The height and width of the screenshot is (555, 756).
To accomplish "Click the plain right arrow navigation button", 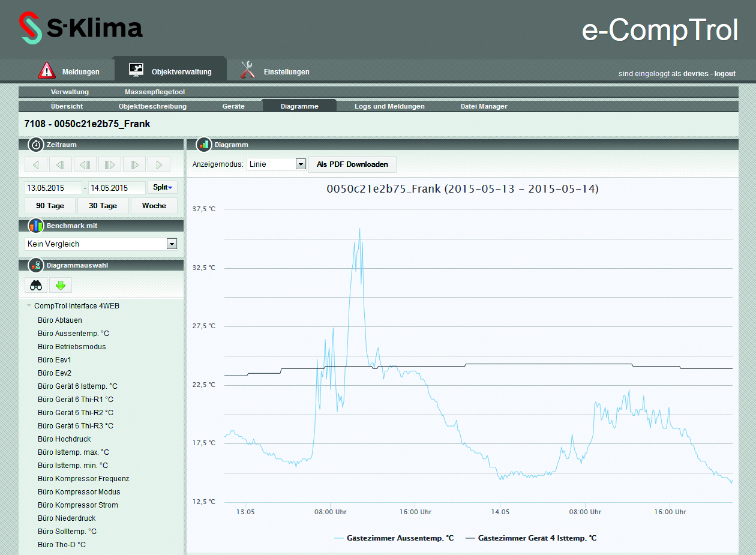I will tap(159, 165).
